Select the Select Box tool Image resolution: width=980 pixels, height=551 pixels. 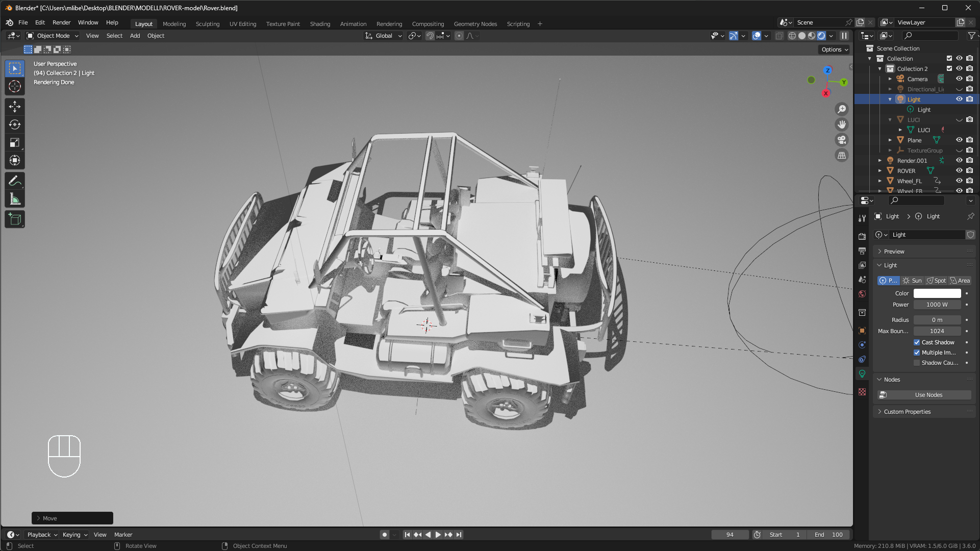[15, 68]
